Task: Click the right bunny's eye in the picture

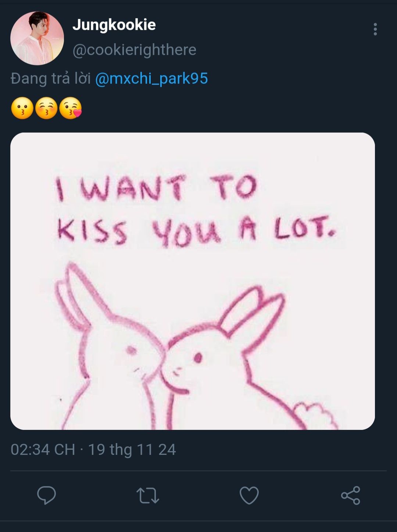Action: coord(198,357)
